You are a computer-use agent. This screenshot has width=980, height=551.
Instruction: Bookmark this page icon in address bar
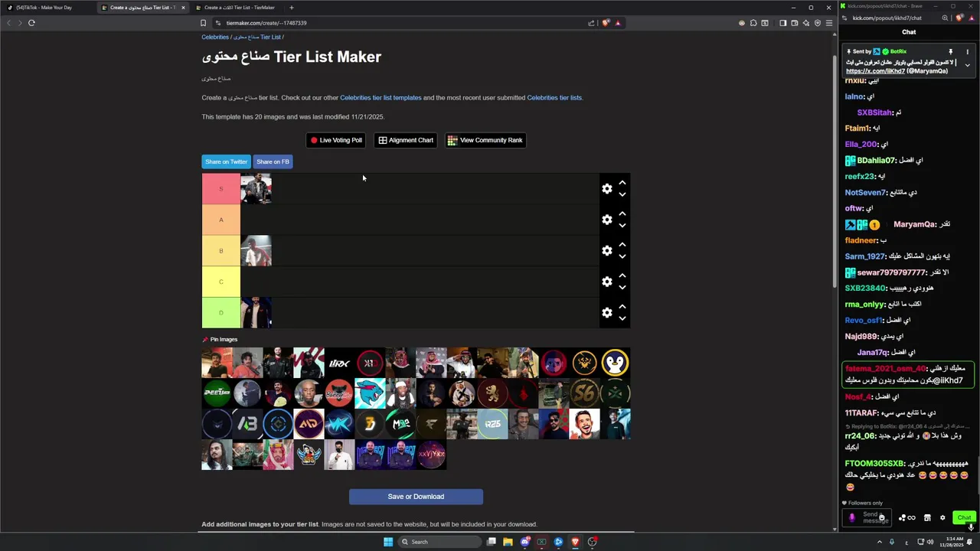203,23
